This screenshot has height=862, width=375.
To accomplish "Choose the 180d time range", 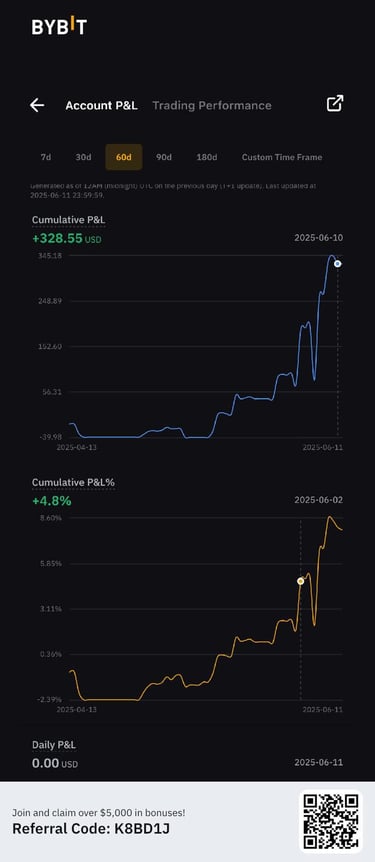I will coord(207,157).
